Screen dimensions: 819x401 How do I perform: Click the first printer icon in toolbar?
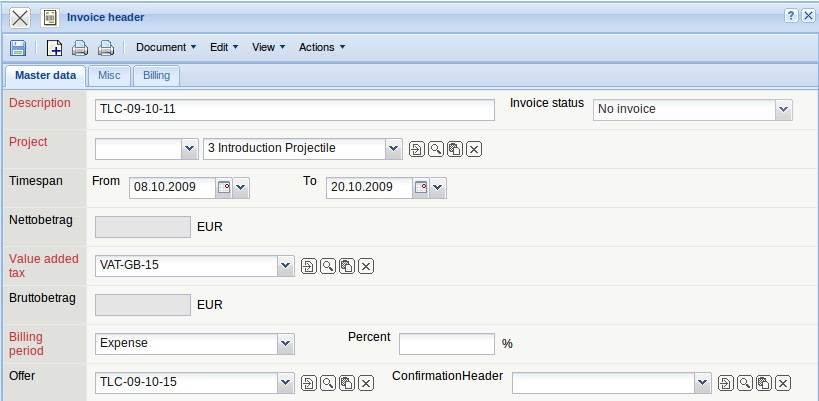coord(80,47)
